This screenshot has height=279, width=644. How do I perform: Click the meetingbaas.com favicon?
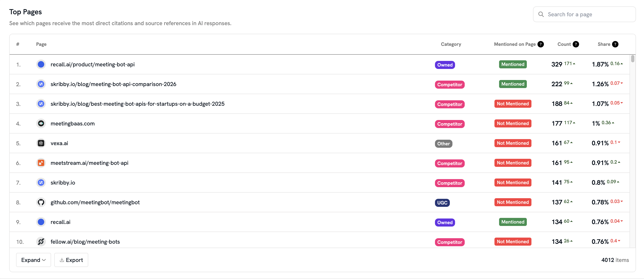(41, 123)
